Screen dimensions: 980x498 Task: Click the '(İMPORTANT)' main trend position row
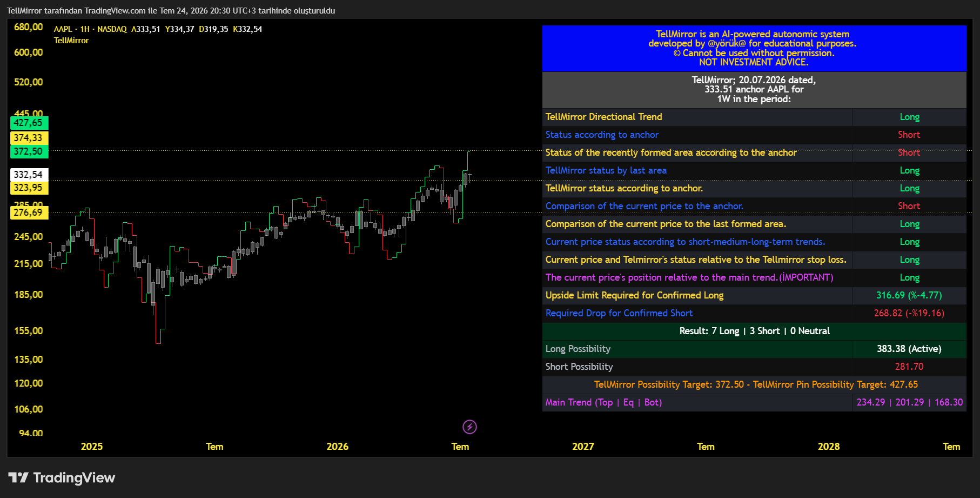[754, 277]
